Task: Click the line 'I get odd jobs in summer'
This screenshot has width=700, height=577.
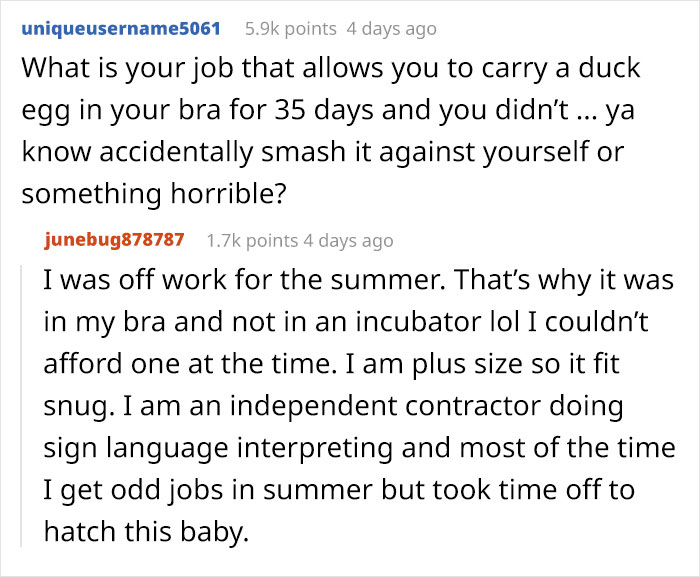Action: (x=339, y=490)
